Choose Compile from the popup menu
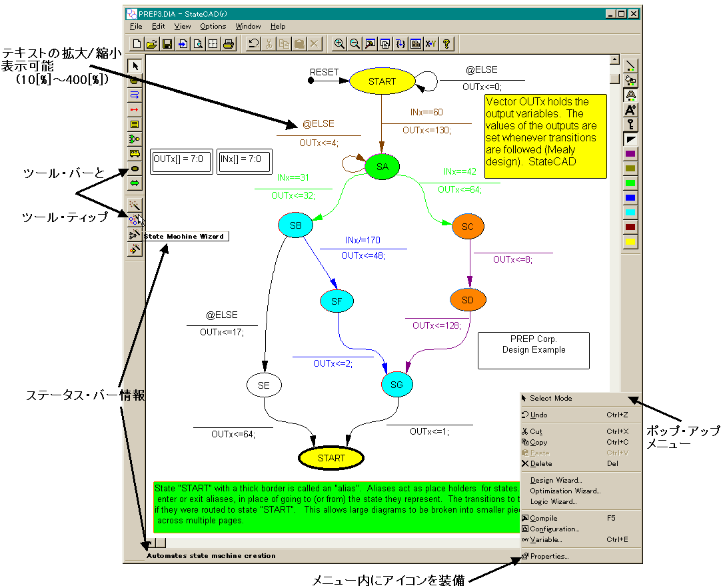Screen dimensions: 723x588 [544, 518]
